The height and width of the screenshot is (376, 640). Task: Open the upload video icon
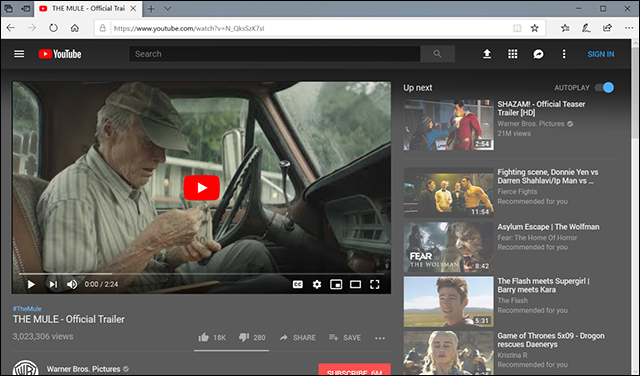(487, 54)
